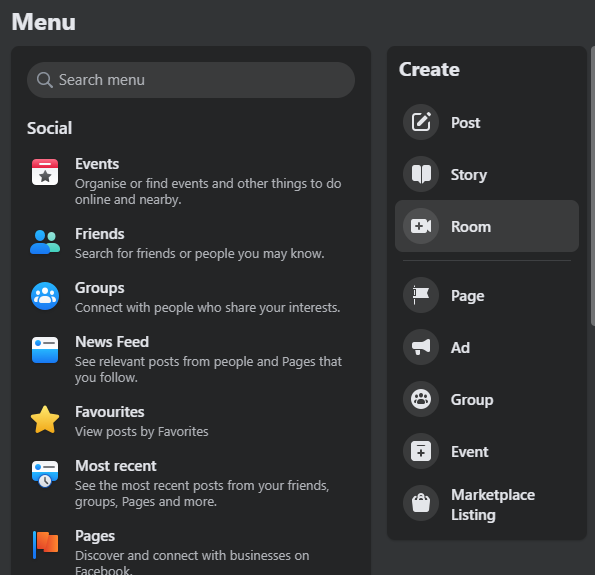Open the Events menu entry title
Screen dimensions: 595x575
pyautogui.click(x=97, y=164)
